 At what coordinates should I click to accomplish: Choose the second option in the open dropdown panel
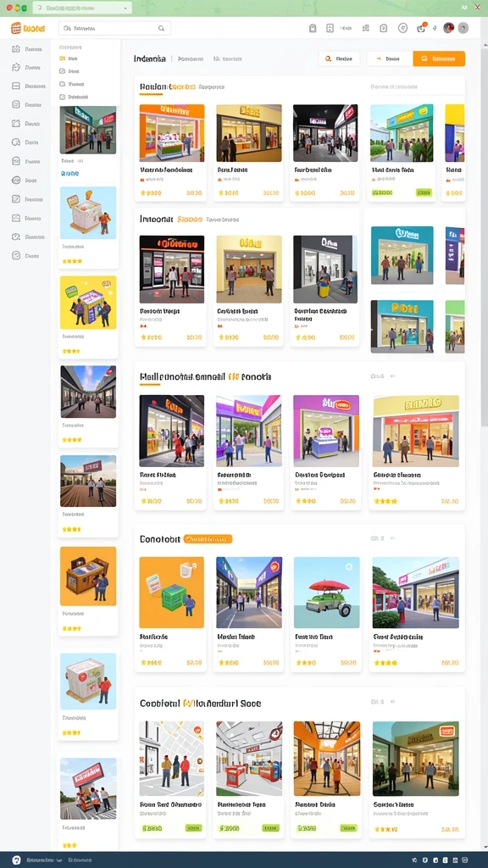[69, 71]
